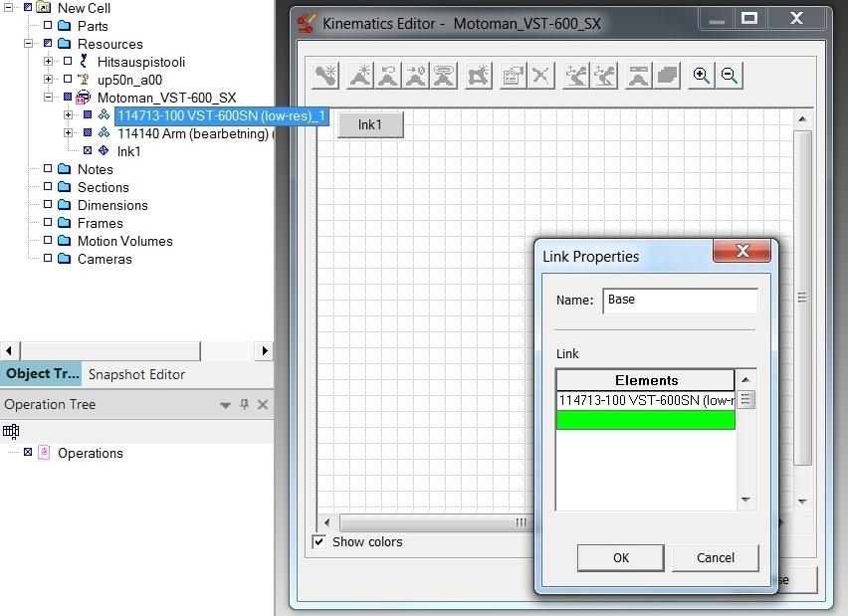Image resolution: width=848 pixels, height=616 pixels.
Task: Toggle display checkbox for Hitsauspistooli
Action: pos(68,61)
